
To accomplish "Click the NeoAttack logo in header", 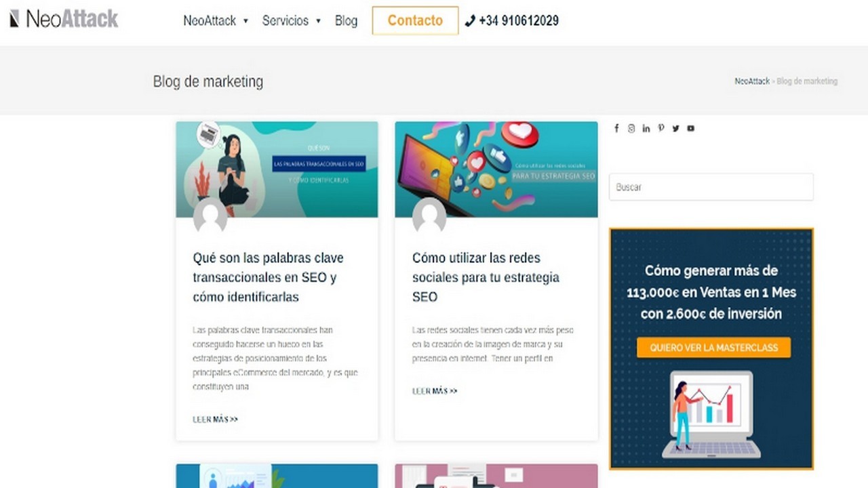I will tap(64, 19).
